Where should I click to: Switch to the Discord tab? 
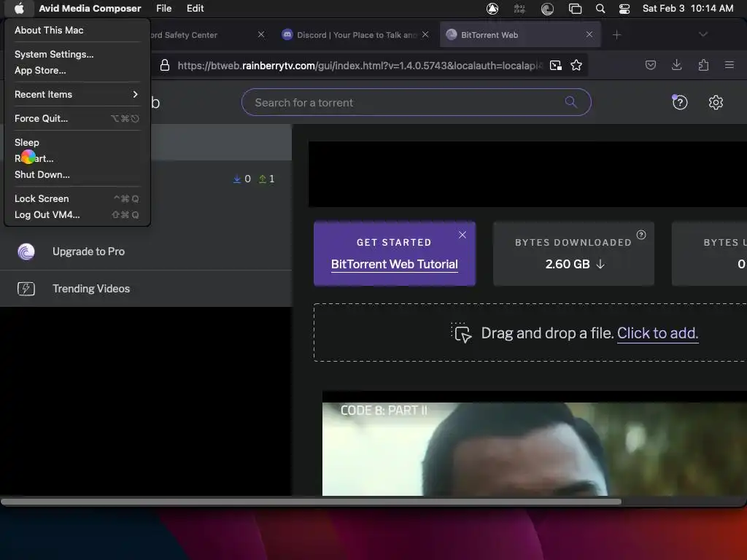click(x=355, y=35)
